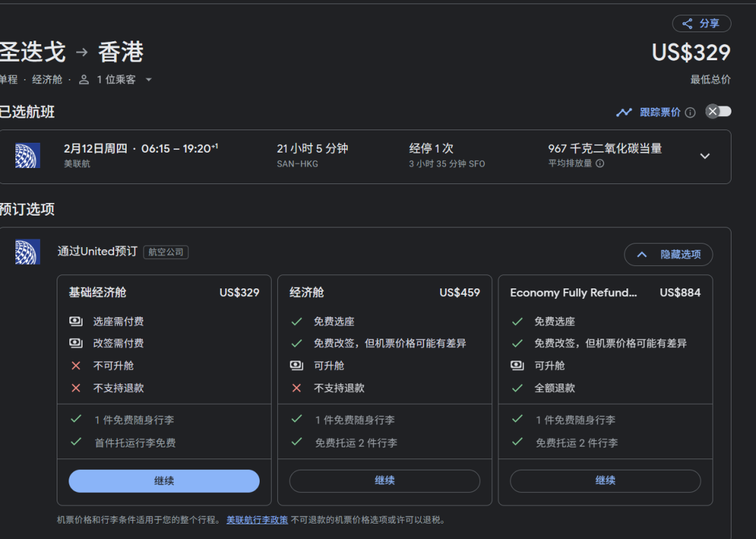
Task: Expand the selected flight details chevron
Action: [x=705, y=156]
